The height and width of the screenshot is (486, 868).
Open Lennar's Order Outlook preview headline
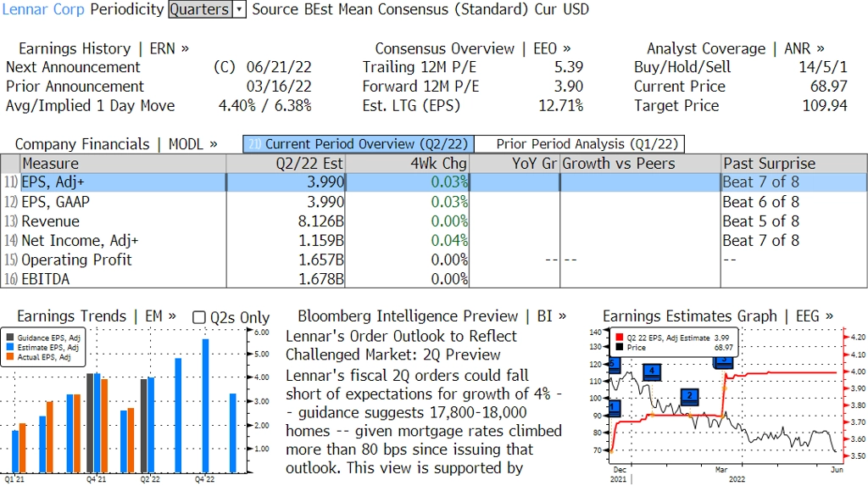coord(401,345)
